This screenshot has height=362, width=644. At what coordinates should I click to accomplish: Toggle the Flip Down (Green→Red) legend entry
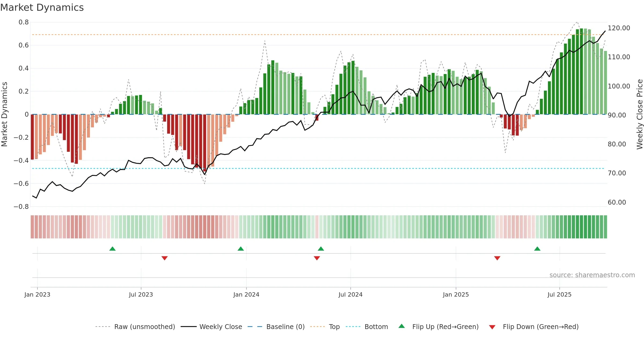533,327
